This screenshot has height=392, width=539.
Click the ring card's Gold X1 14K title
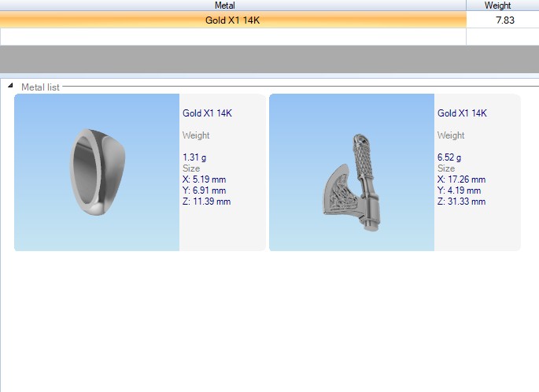pyautogui.click(x=207, y=113)
